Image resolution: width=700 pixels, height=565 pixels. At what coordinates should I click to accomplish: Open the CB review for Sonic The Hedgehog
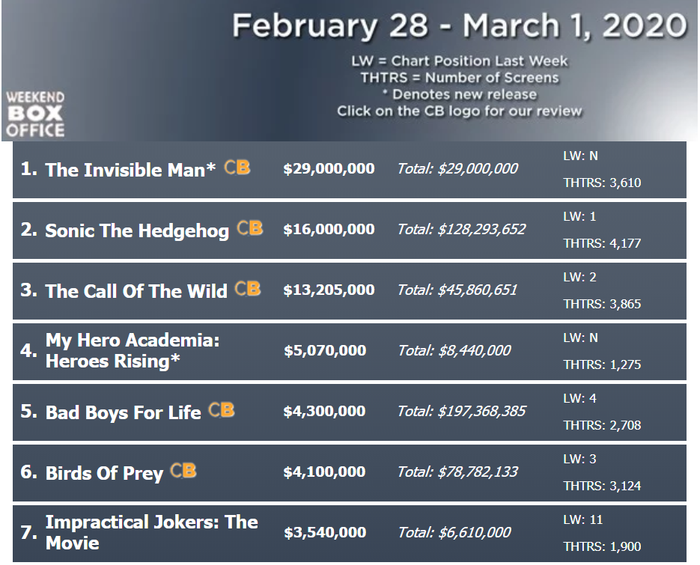coord(250,228)
